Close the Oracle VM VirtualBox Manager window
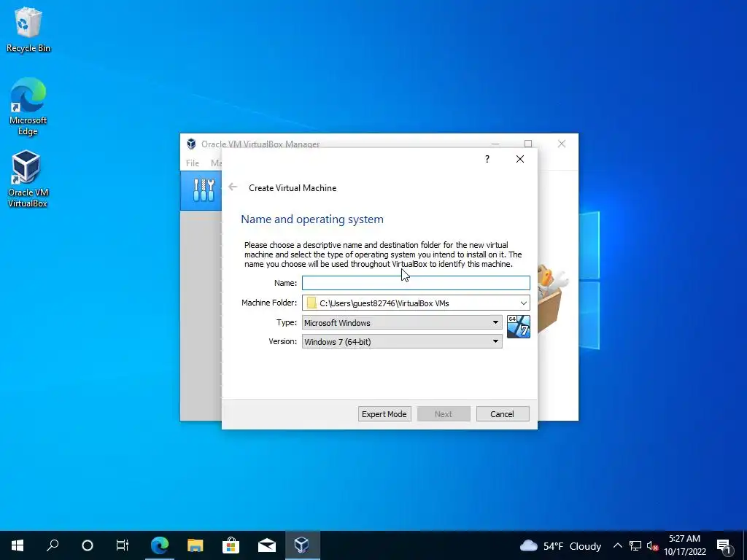The height and width of the screenshot is (560, 747). tap(562, 144)
